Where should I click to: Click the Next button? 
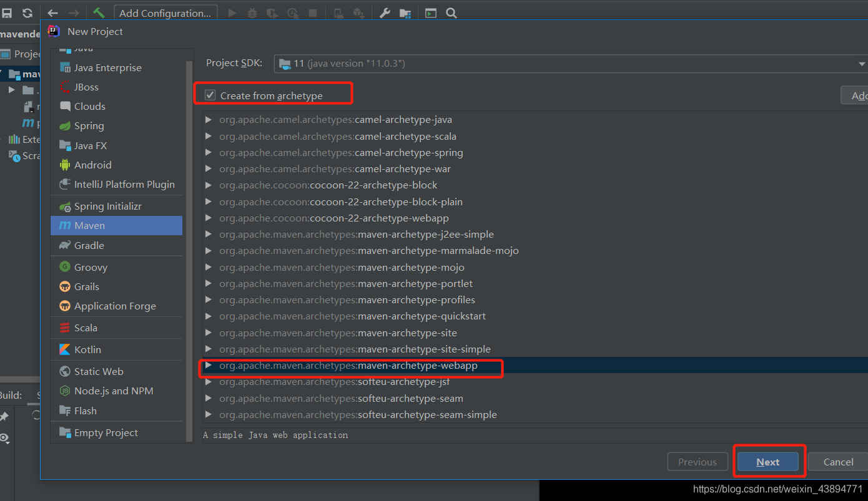pyautogui.click(x=768, y=462)
